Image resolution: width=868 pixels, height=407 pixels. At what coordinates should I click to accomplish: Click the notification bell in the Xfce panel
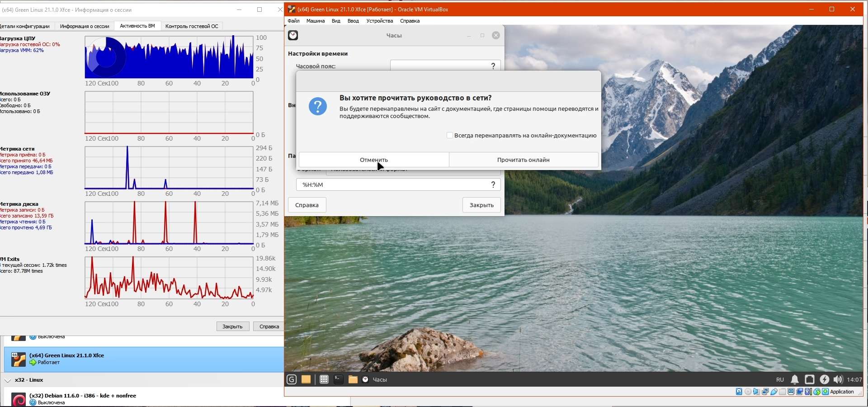pos(795,379)
